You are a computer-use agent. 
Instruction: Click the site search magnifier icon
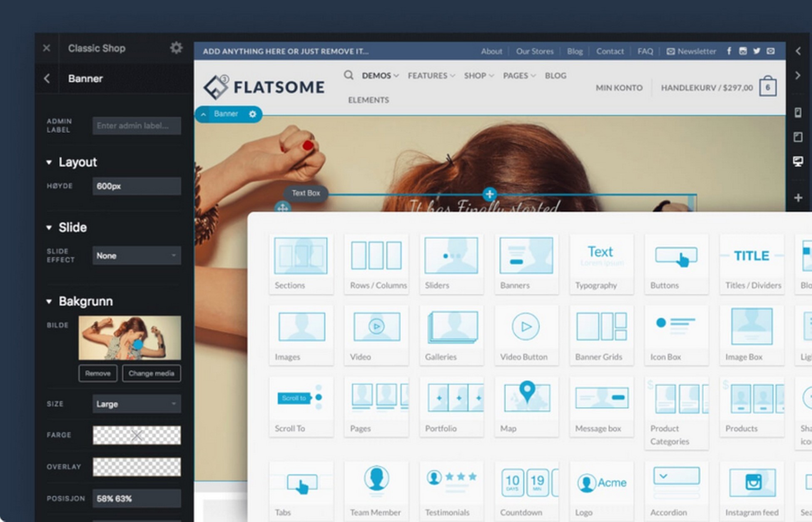click(349, 75)
